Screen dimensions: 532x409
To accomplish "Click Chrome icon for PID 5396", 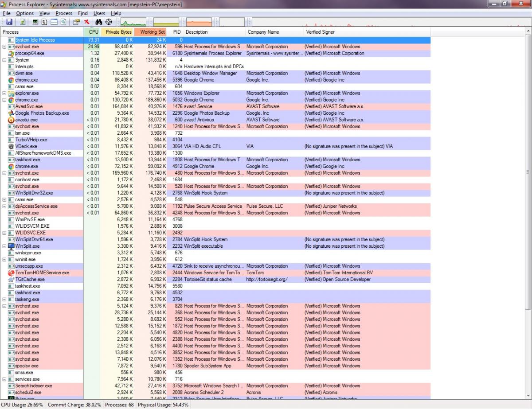I will coord(12,80).
